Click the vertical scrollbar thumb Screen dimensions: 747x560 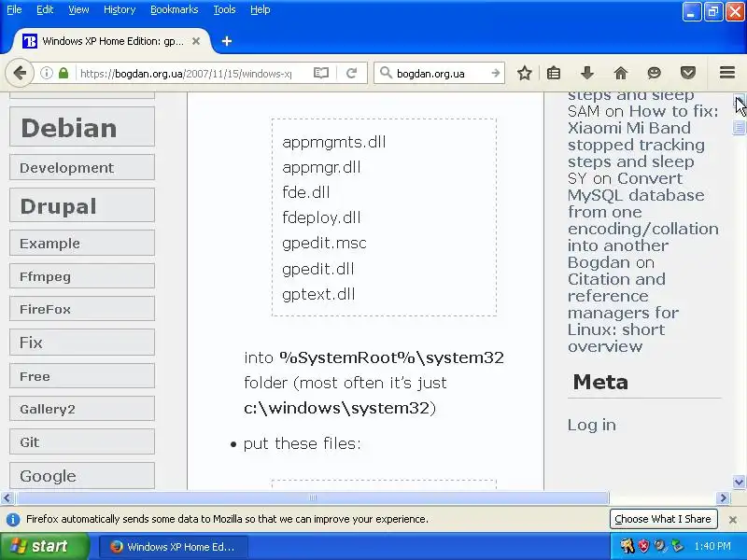[x=739, y=127]
